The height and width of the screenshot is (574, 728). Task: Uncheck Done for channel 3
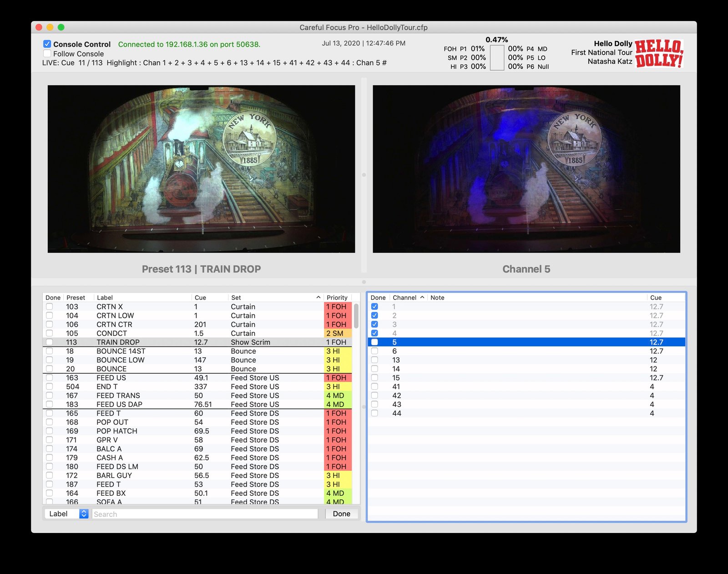coord(374,324)
